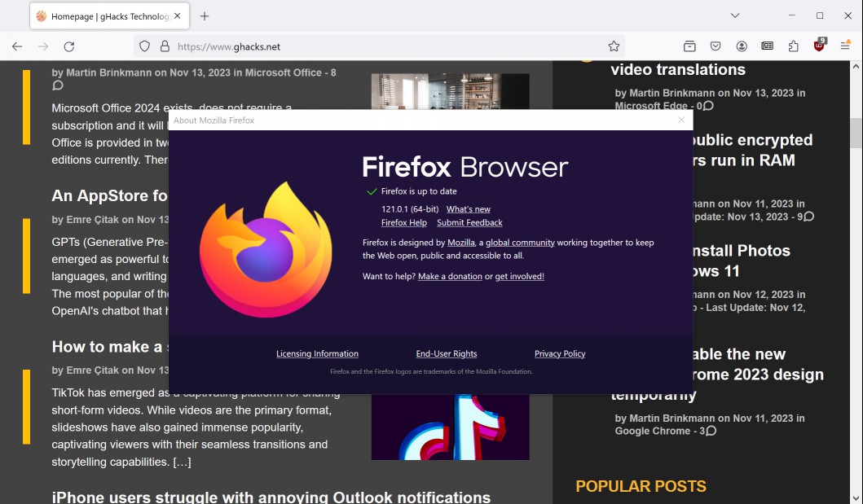Open Licensing Information link

(x=317, y=353)
